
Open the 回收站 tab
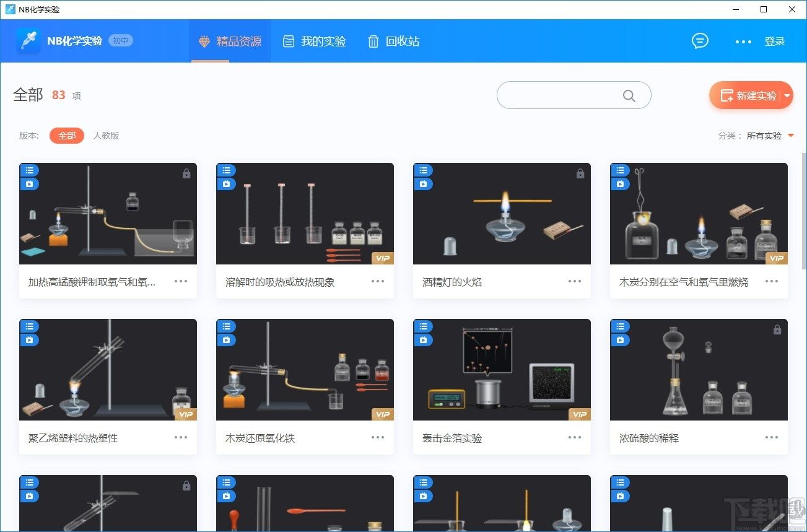point(394,41)
